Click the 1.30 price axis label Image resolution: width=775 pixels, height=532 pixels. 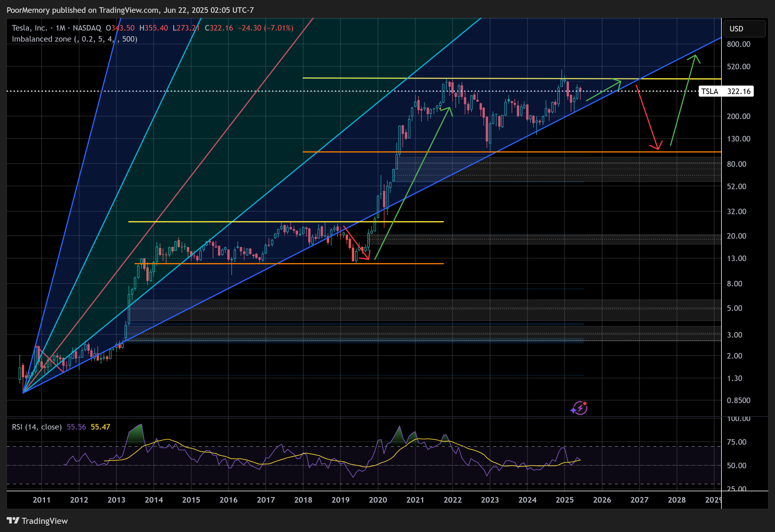click(x=735, y=378)
